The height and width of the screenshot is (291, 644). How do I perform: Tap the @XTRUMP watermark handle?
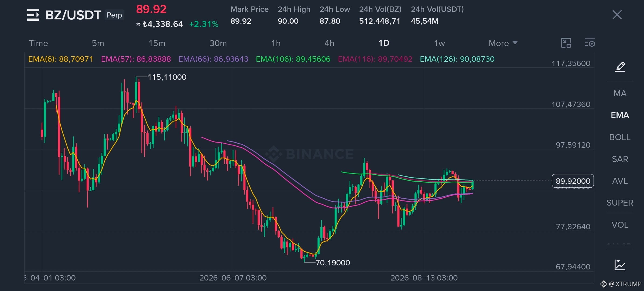tap(625, 284)
